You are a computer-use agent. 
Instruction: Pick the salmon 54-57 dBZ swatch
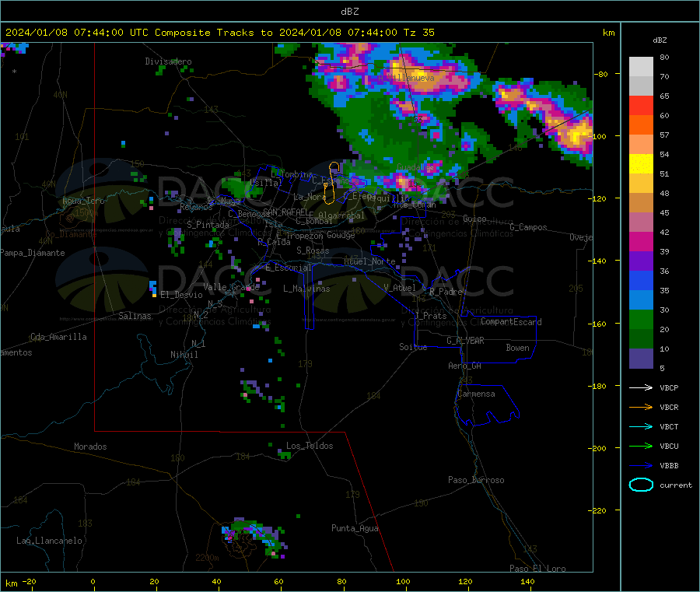[641, 144]
